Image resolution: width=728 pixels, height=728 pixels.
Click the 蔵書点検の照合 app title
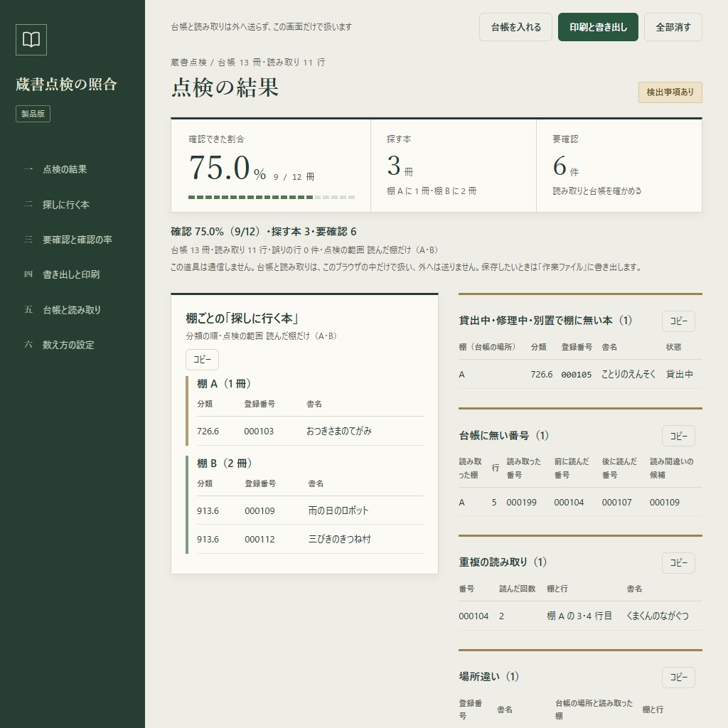(66, 85)
